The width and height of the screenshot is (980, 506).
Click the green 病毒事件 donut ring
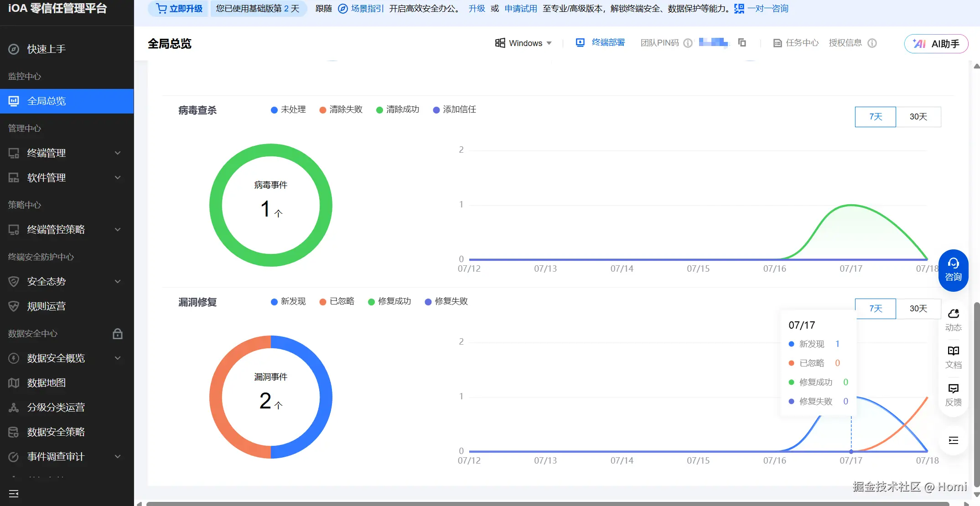[216, 205]
